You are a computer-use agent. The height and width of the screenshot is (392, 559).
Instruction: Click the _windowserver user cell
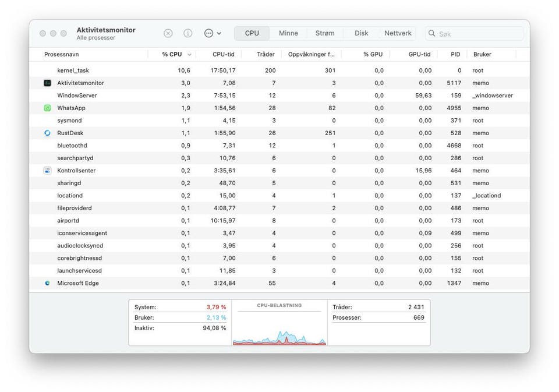coord(493,96)
